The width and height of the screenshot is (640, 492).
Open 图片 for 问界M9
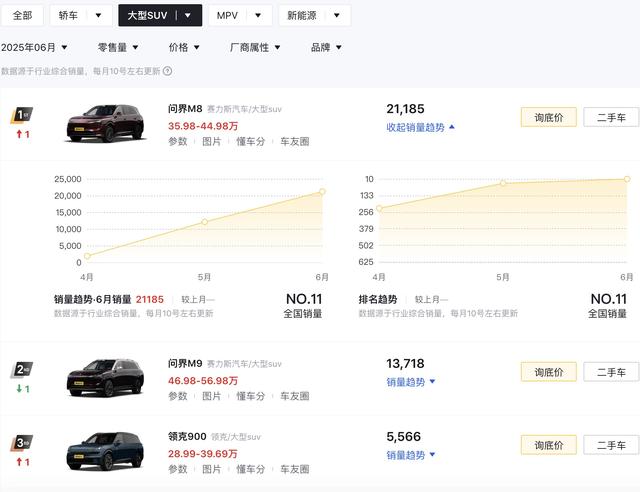coord(211,396)
